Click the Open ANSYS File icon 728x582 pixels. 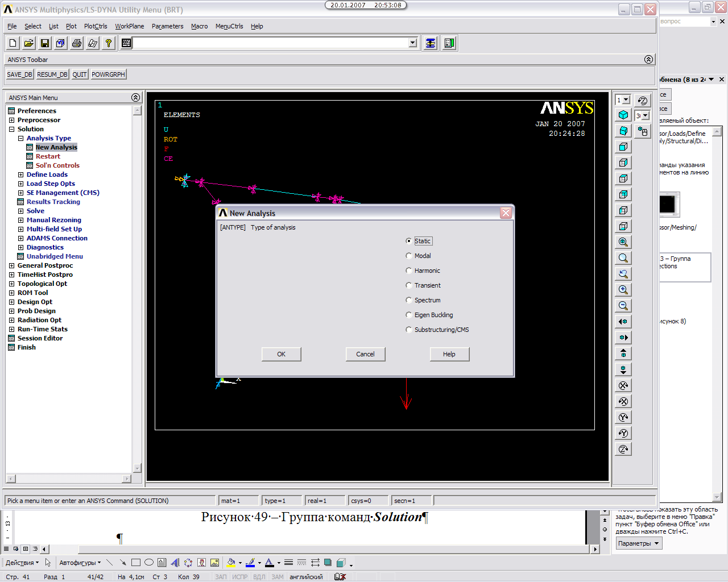[29, 43]
